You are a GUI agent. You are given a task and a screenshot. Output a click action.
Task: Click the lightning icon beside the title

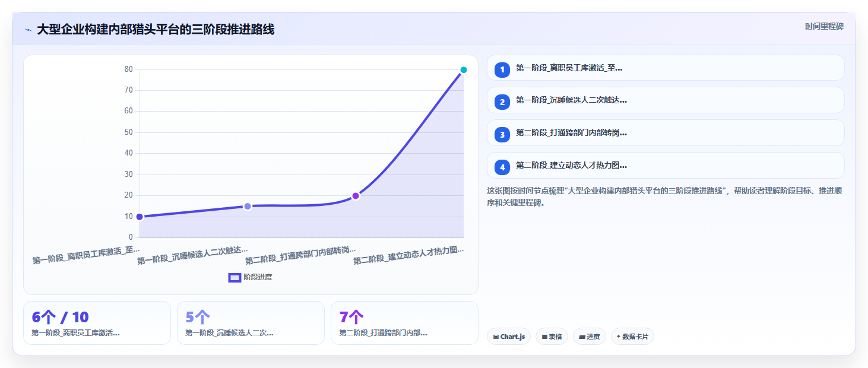28,30
